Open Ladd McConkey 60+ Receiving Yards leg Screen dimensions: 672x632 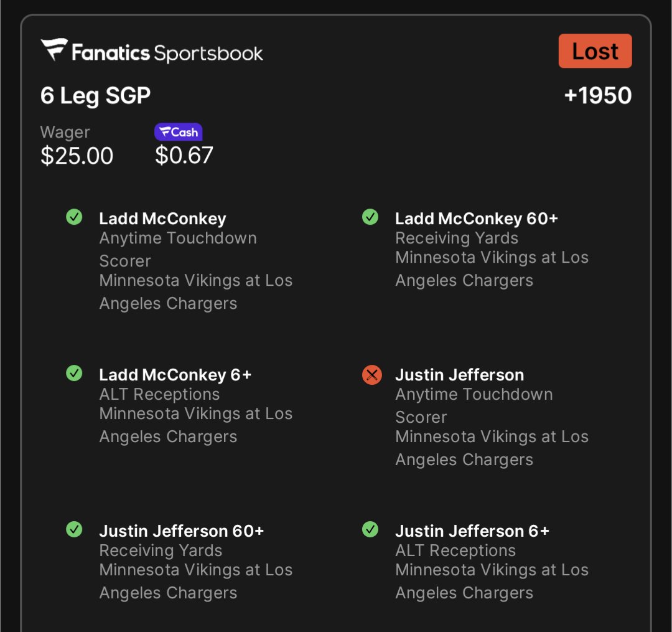pyautogui.click(x=492, y=249)
